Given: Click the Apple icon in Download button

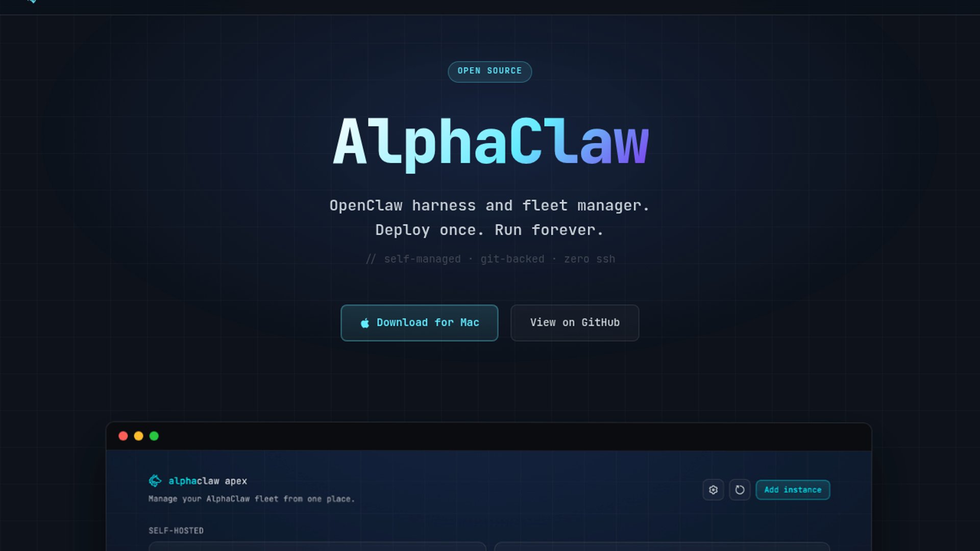Looking at the screenshot, I should click(365, 323).
